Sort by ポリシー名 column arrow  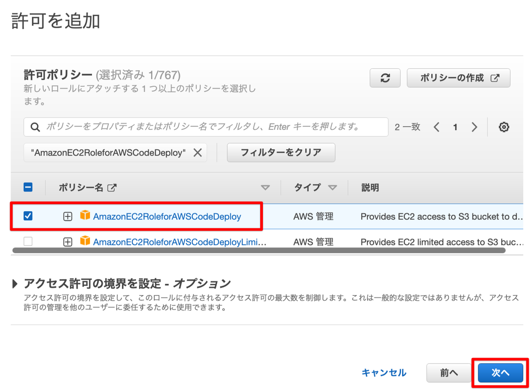265,188
